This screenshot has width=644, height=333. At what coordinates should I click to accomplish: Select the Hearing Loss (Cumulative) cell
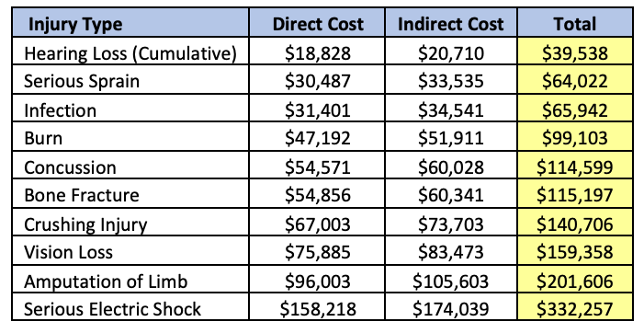(x=130, y=51)
